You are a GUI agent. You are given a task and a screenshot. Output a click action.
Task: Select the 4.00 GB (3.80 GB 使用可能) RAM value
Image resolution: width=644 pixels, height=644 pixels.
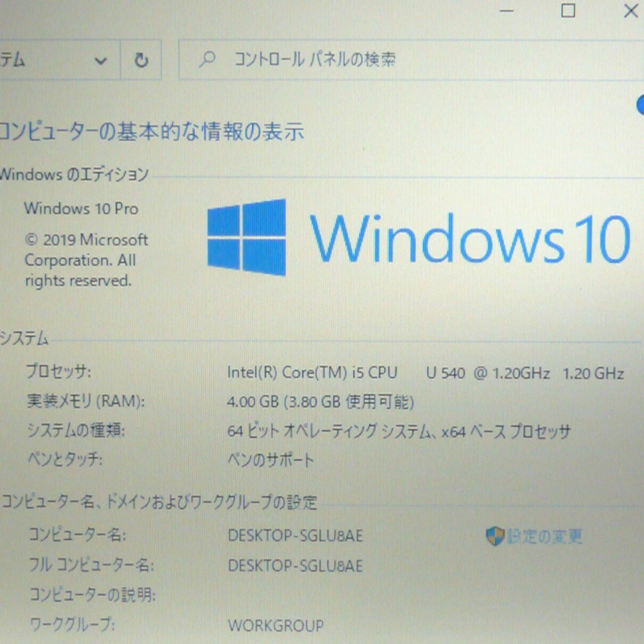[x=320, y=401]
